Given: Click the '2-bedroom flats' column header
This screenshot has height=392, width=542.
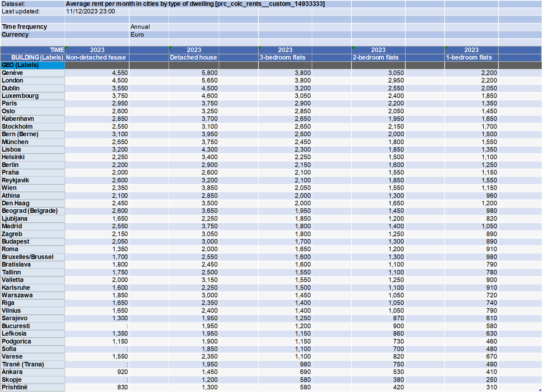Looking at the screenshot, I should pyautogui.click(x=378, y=57).
